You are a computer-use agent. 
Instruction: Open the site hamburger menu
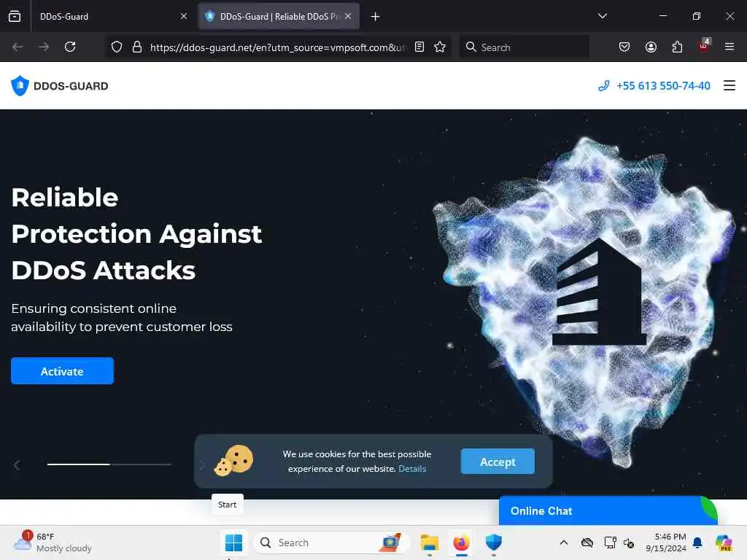click(x=729, y=86)
